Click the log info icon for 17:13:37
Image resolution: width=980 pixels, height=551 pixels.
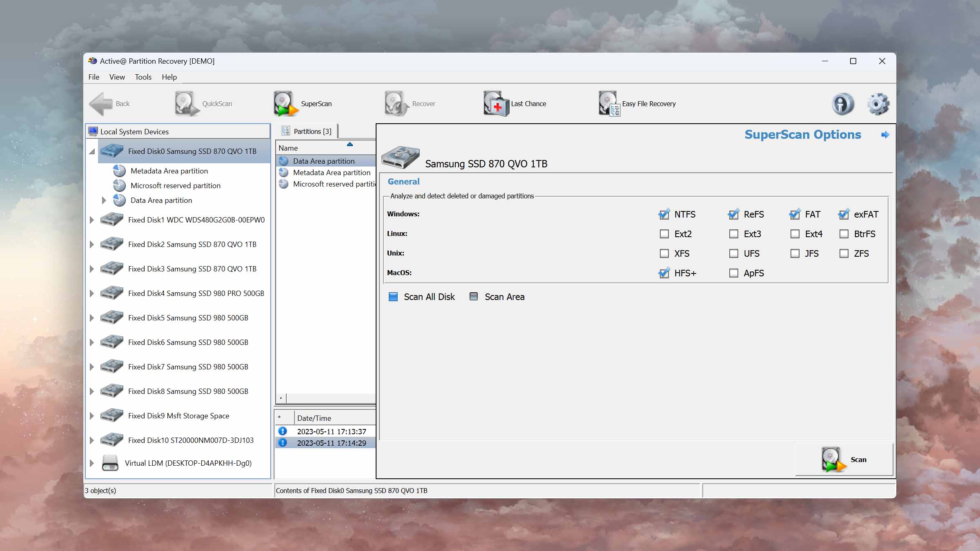click(283, 431)
